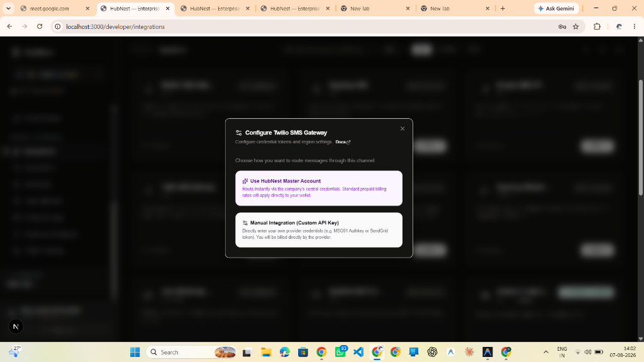Open WhatsApp from the taskbar
Image resolution: width=644 pixels, height=362 pixels.
[340, 352]
